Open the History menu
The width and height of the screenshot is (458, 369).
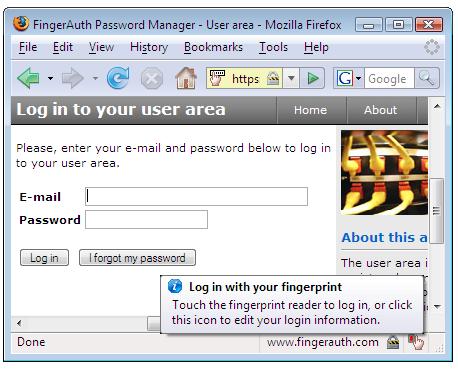[x=149, y=47]
